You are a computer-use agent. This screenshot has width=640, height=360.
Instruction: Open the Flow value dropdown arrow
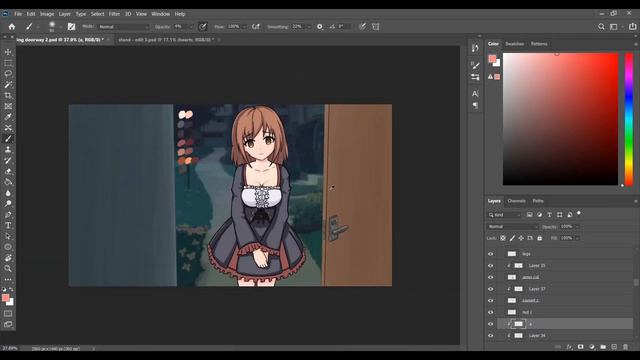point(244,27)
